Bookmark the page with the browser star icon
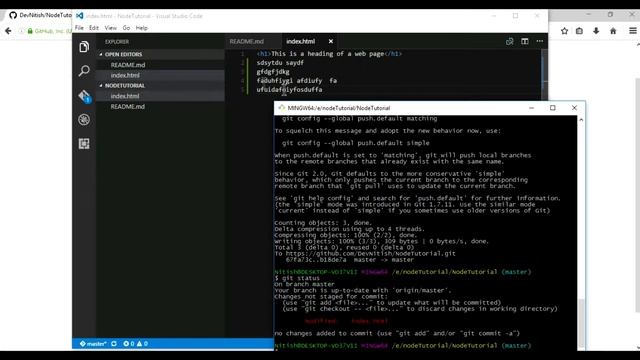Viewport: 640px width, 360px height. pos(564,31)
